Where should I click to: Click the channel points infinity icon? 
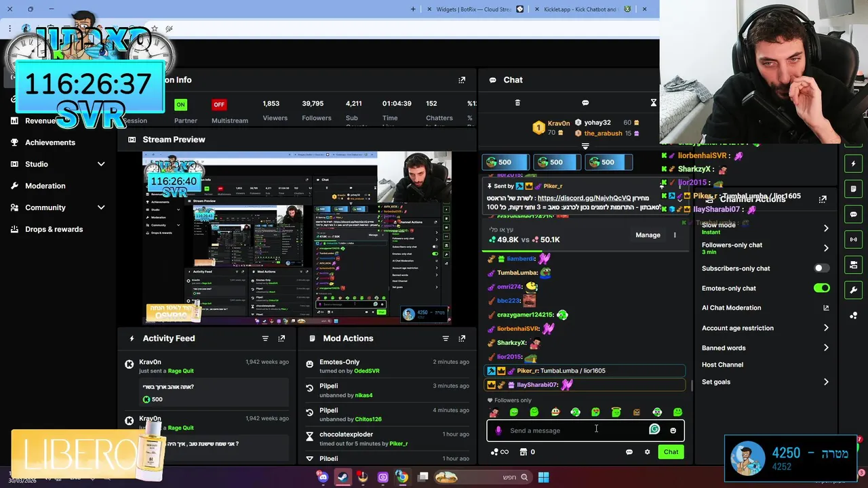pos(500,452)
